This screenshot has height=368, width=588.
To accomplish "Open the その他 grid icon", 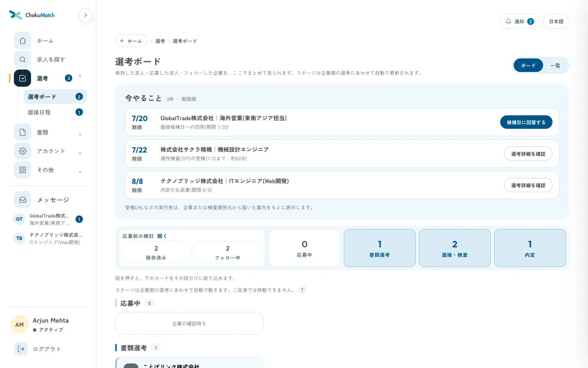I will click(22, 170).
